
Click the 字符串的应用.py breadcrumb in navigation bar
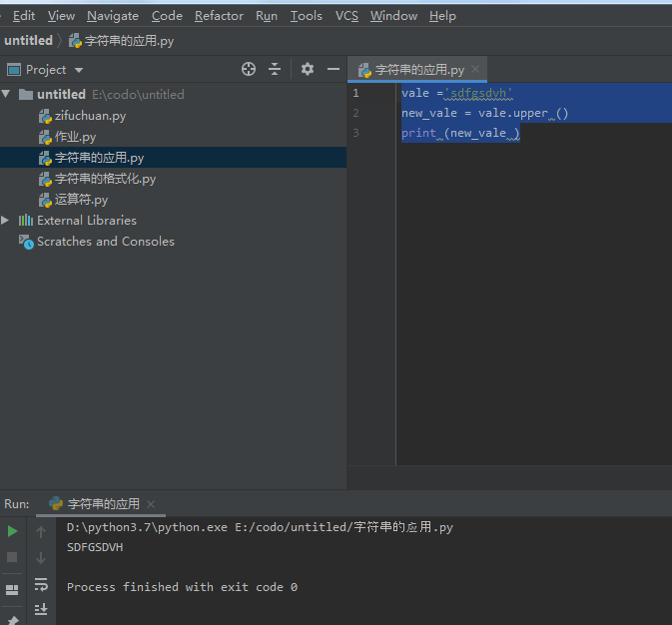(121, 41)
